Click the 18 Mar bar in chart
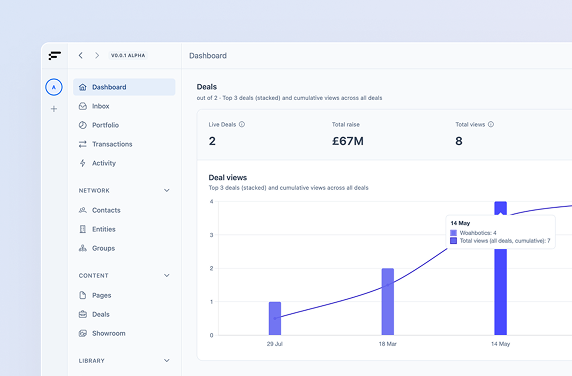Screen dimensions: 572x376 [388, 302]
